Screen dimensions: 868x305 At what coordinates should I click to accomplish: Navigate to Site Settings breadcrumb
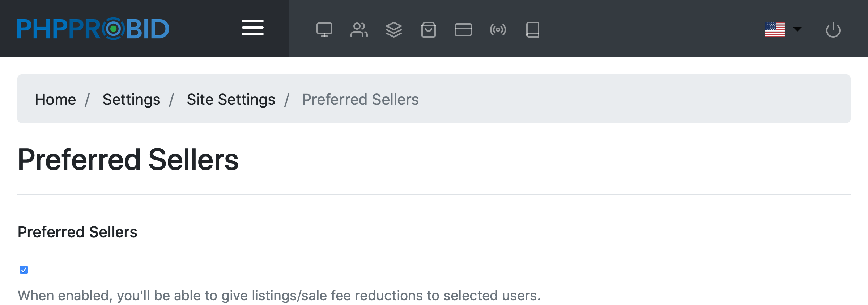[x=231, y=99]
